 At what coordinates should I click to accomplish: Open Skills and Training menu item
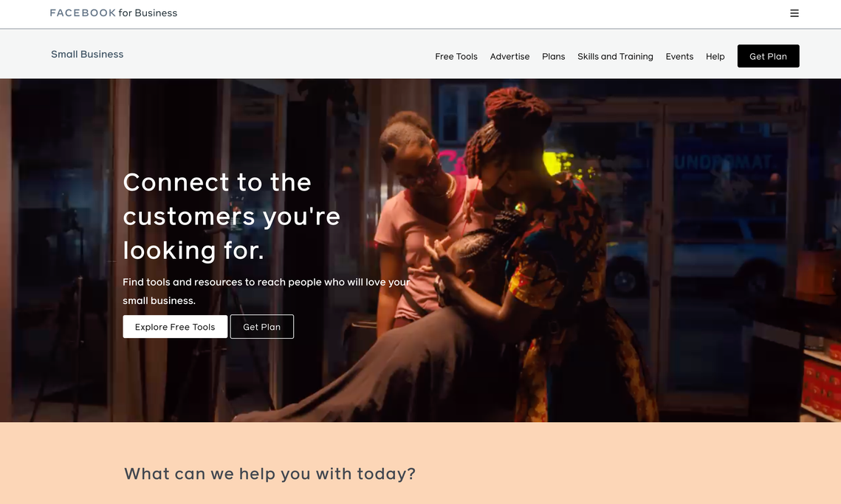coord(615,56)
